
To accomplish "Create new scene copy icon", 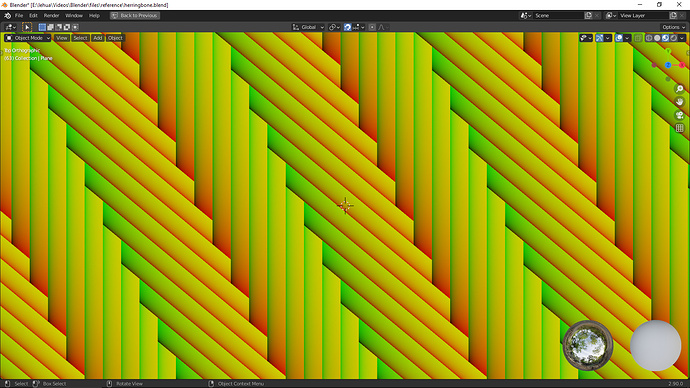I will click(588, 15).
